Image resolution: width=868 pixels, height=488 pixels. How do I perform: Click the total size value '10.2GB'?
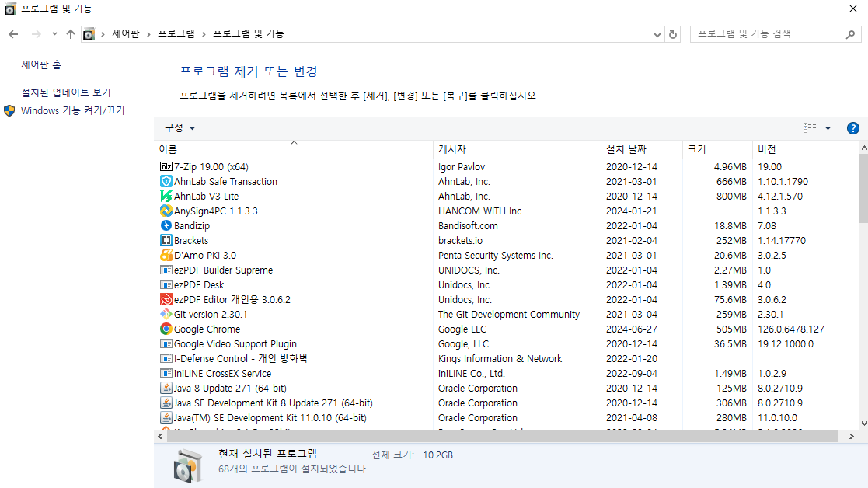coord(437,455)
